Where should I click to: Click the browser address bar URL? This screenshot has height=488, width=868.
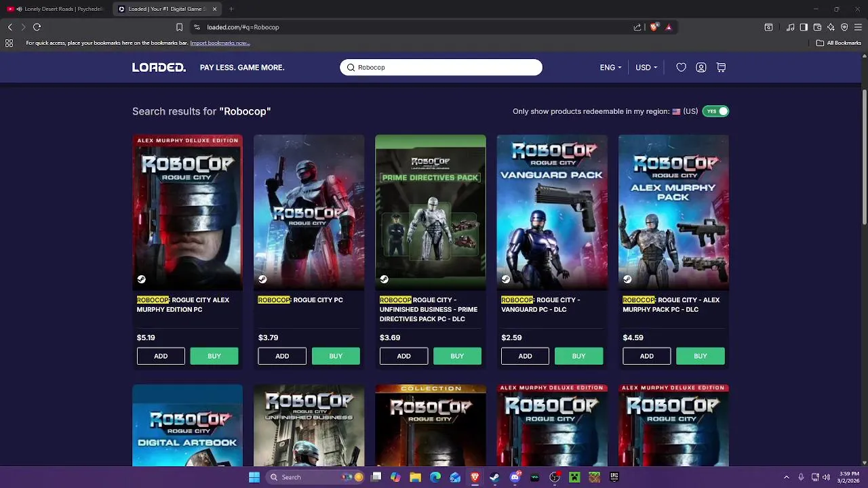tap(243, 27)
